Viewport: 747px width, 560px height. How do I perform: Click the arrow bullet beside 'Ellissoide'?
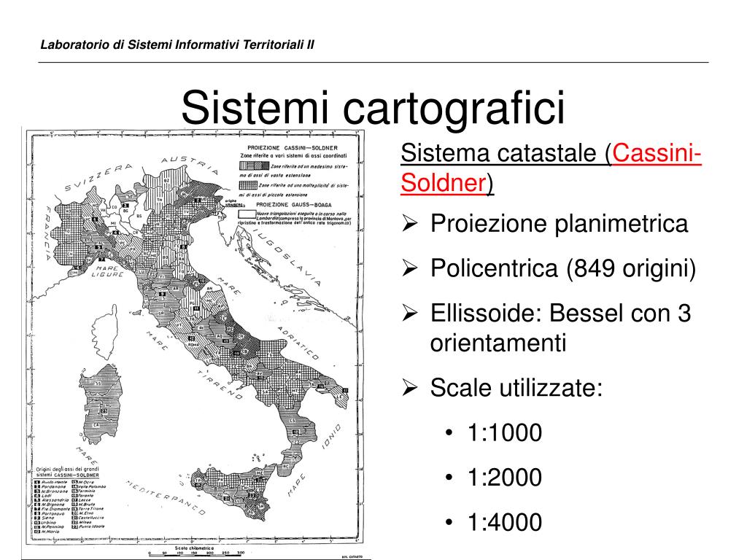[409, 313]
